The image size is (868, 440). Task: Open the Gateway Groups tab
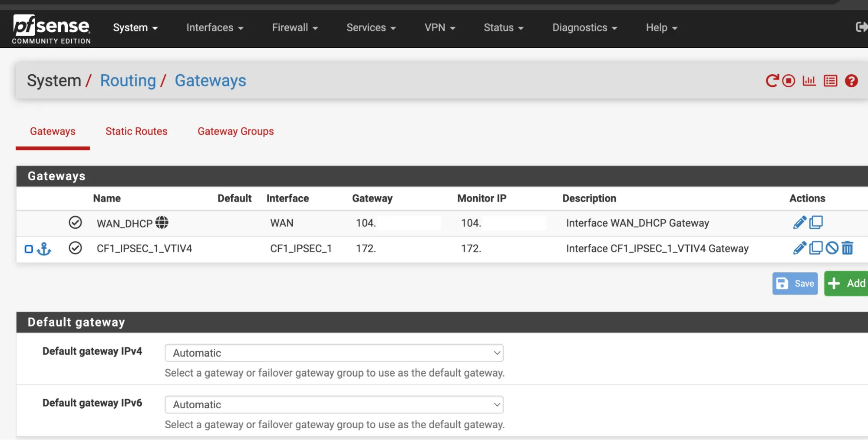pos(235,131)
